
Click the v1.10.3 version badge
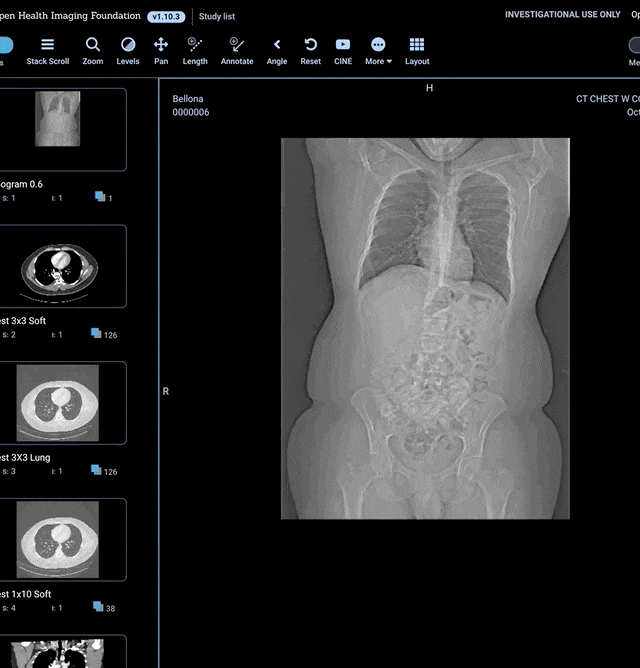click(166, 17)
